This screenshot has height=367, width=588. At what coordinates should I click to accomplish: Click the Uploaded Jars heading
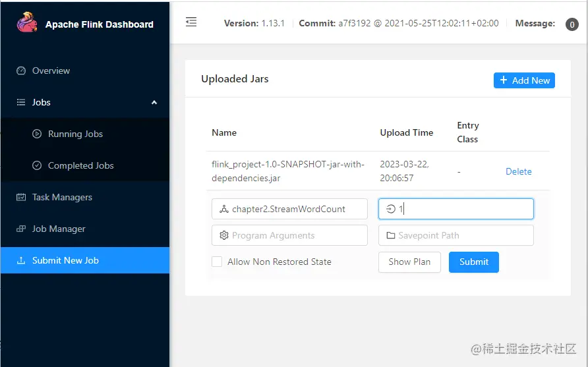pyautogui.click(x=235, y=79)
